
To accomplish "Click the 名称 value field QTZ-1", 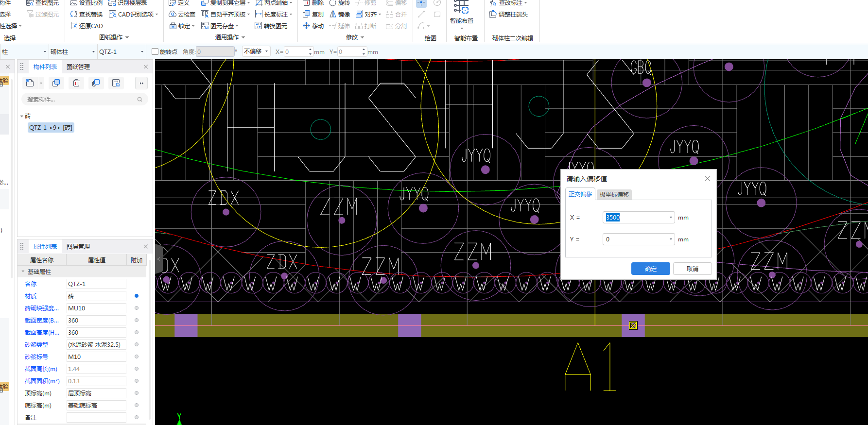I will 96,284.
